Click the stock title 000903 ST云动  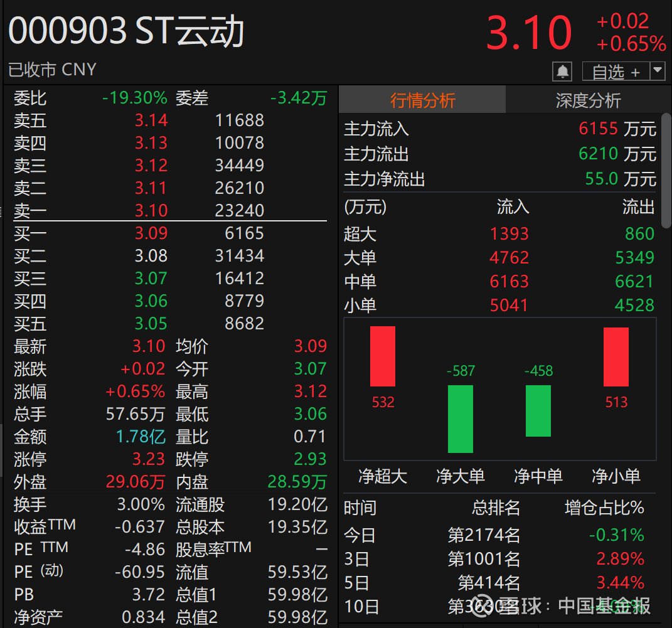click(x=126, y=31)
